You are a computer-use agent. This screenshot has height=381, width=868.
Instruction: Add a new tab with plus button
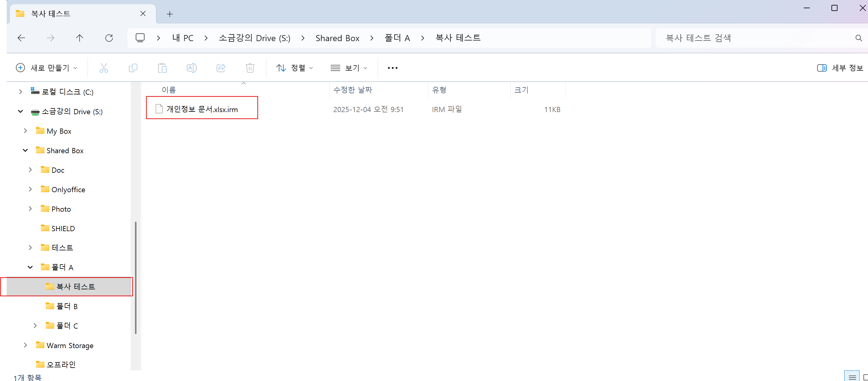point(170,14)
